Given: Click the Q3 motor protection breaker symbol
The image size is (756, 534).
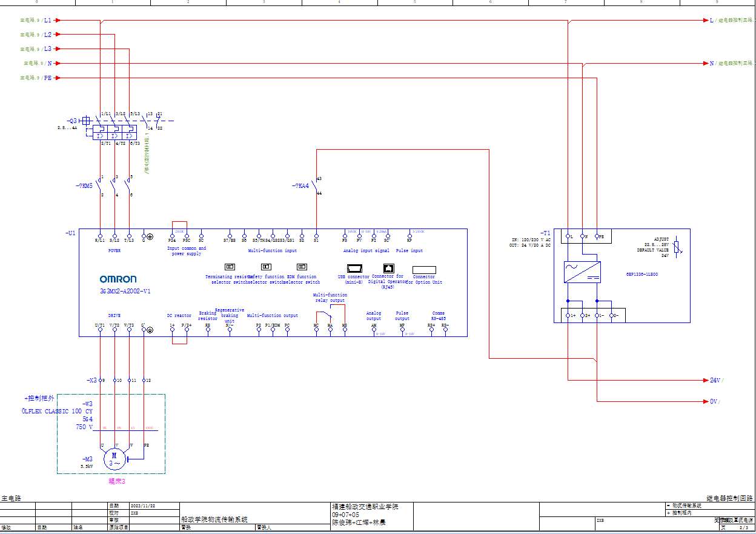Looking at the screenshot, I should coord(115,128).
